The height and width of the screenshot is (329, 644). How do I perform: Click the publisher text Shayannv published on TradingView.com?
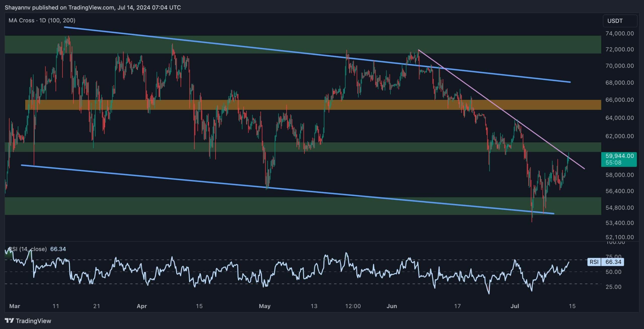59,8
